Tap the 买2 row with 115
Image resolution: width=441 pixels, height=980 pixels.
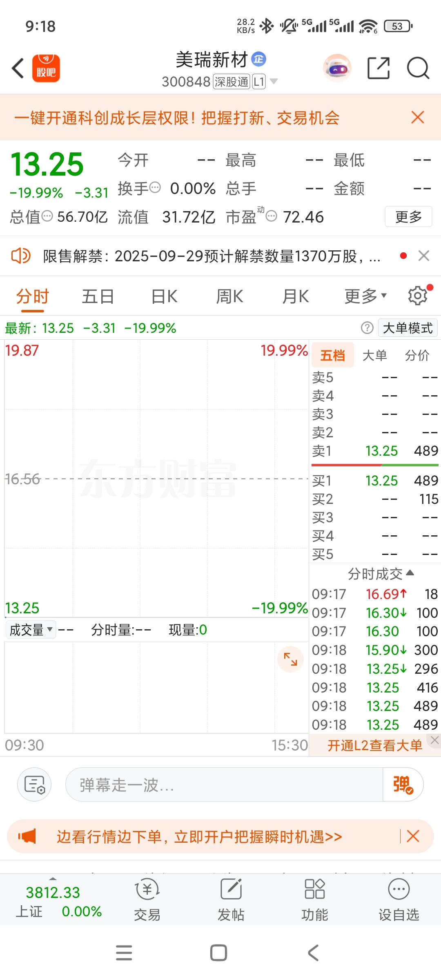[x=375, y=499]
